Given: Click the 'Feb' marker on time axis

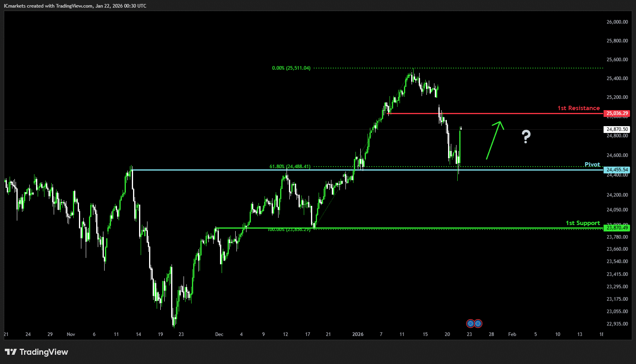Looking at the screenshot, I should pos(512,334).
